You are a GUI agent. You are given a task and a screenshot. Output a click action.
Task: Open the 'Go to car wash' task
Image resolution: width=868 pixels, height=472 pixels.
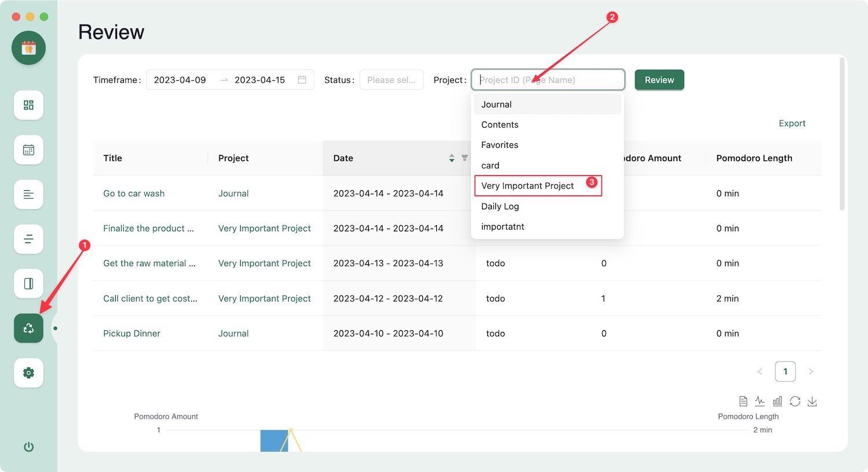tap(134, 193)
